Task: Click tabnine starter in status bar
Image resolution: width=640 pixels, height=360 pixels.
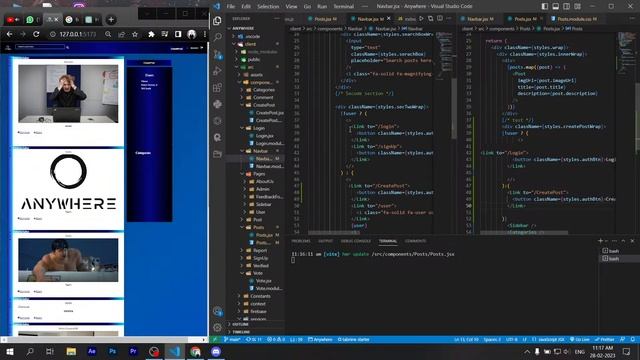Action: 353,339
